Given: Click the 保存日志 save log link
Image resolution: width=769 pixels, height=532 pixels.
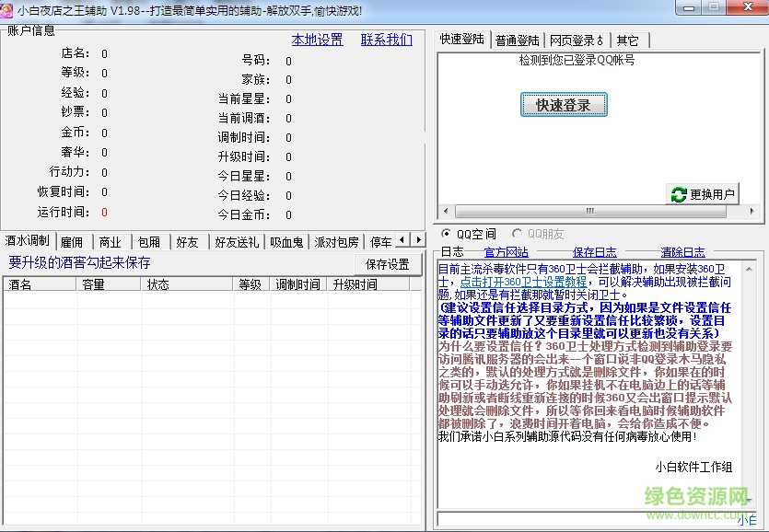Looking at the screenshot, I should point(594,252).
